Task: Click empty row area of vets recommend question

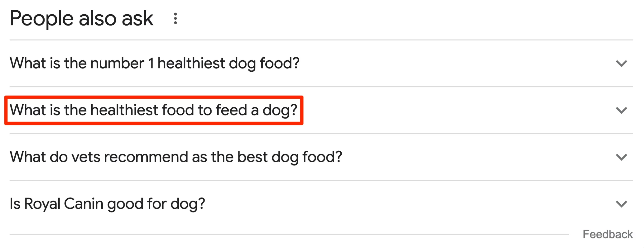Action: point(478,157)
